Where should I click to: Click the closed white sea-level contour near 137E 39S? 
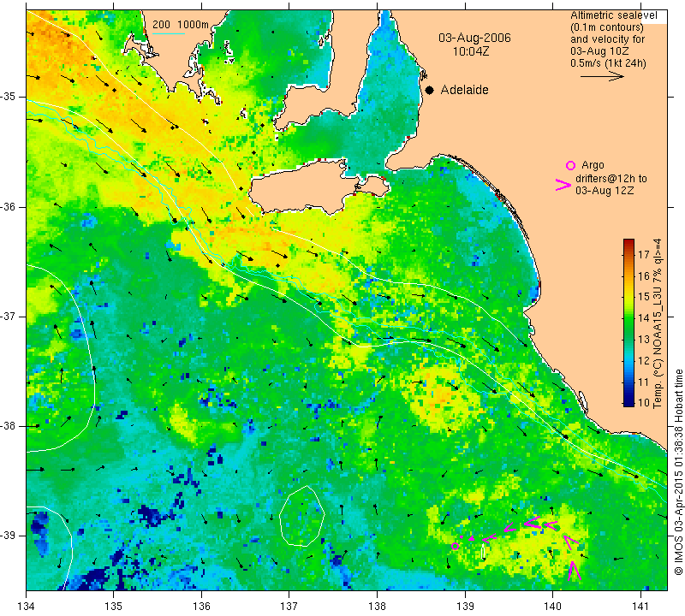[x=302, y=516]
